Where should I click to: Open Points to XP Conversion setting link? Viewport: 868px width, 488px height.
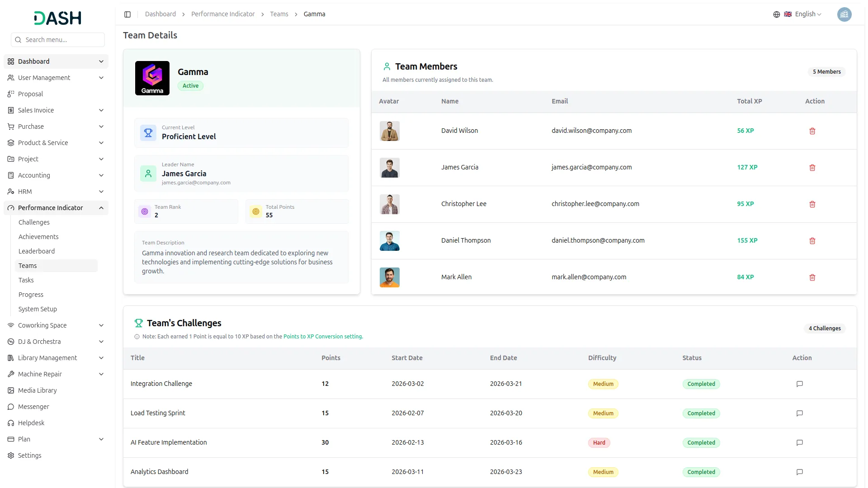point(323,337)
